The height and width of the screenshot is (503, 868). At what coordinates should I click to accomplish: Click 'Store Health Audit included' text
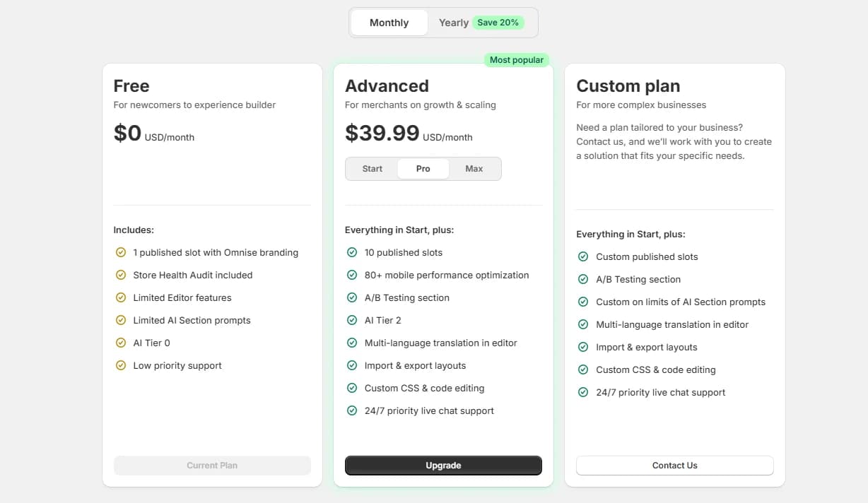pos(193,275)
